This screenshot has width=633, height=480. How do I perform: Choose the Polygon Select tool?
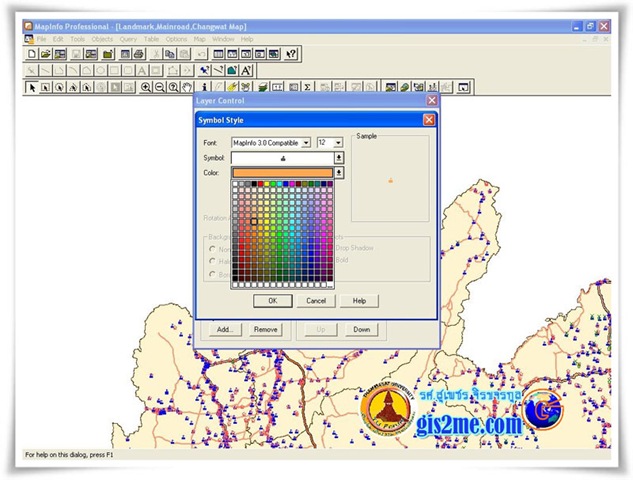(73, 87)
